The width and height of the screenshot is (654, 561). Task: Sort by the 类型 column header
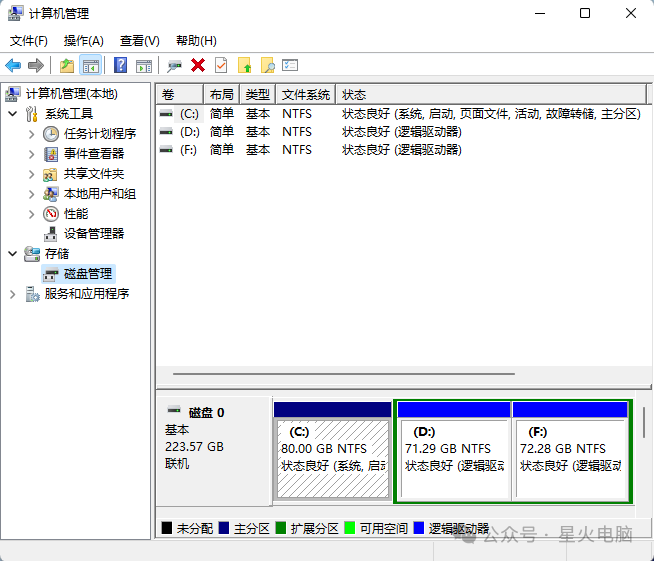pos(257,95)
